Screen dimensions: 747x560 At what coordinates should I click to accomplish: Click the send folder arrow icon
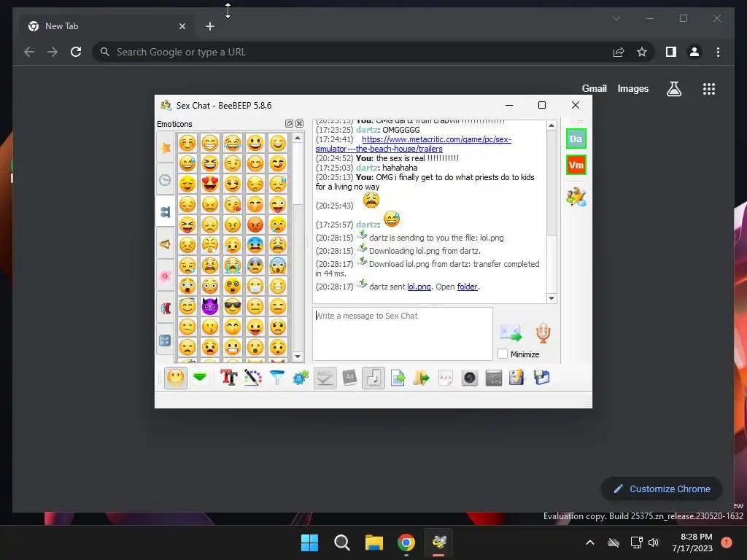point(421,378)
